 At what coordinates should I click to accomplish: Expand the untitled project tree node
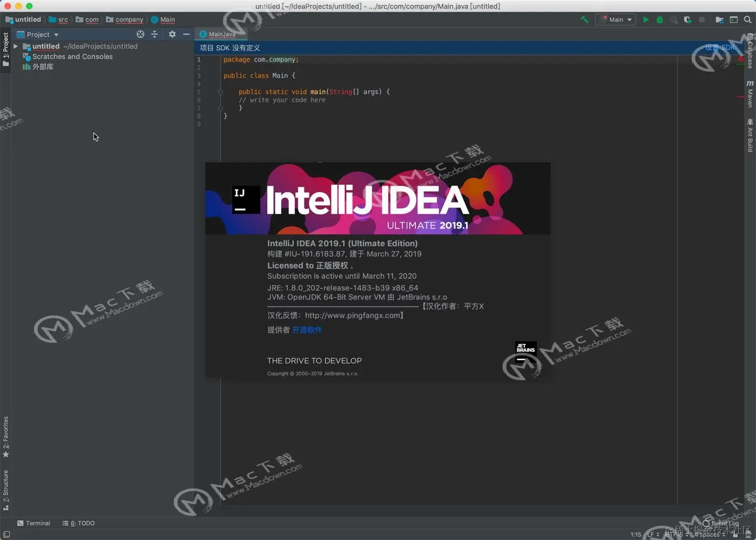(16, 46)
